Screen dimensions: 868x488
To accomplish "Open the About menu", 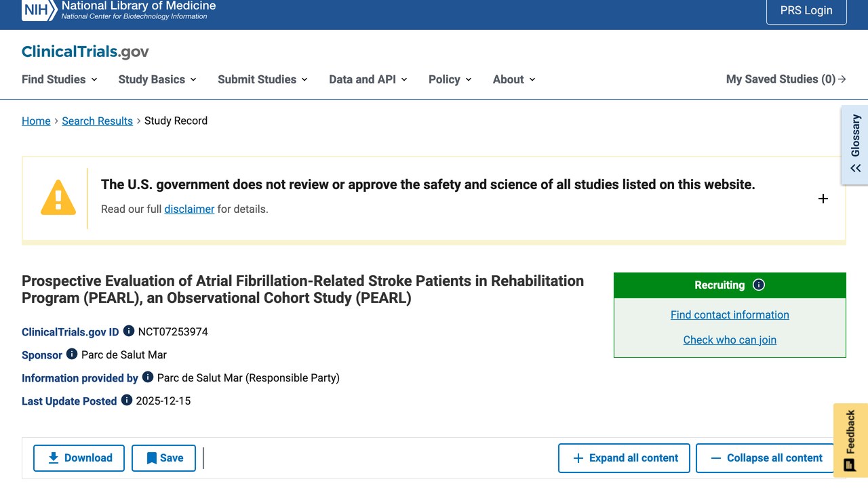I will click(x=514, y=79).
